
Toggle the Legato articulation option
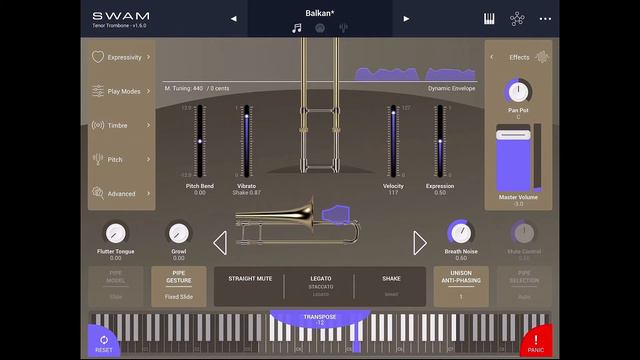pyautogui.click(x=321, y=279)
